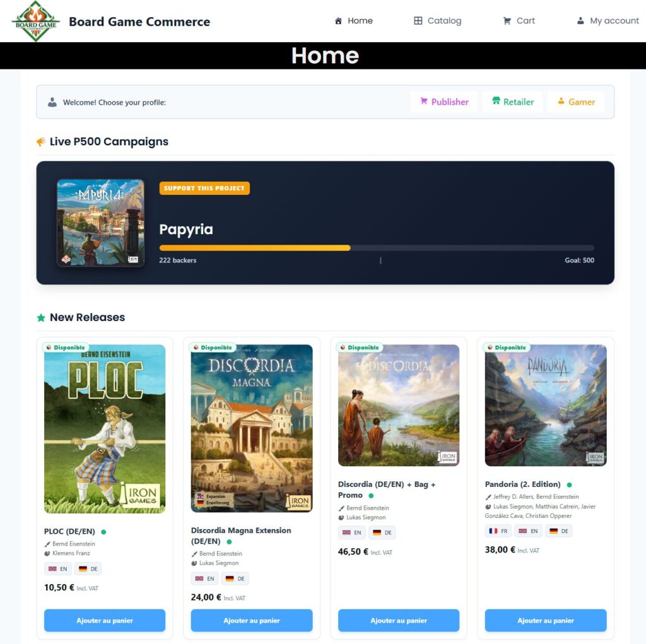Screen dimensions: 646x644
Task: Click the megaphone icon beside Live P500 Campaigns
Action: 41,142
